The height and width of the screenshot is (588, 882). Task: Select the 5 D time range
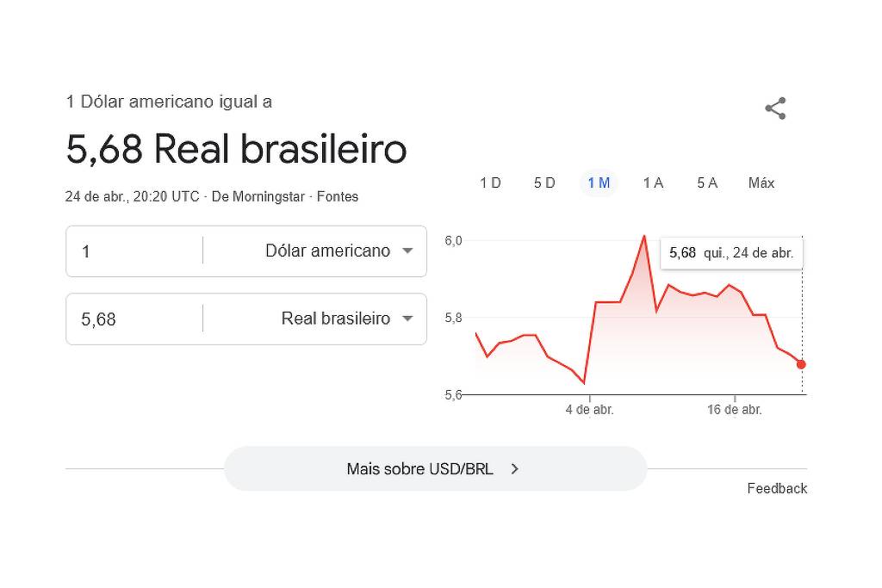544,183
